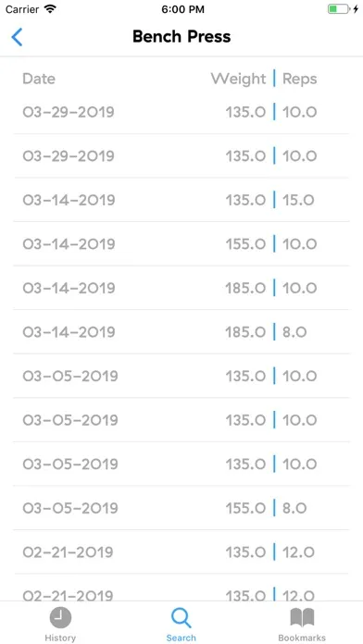This screenshot has width=363, height=644.
Task: Open the 03-14-2019 row with 185.0 and 8.0
Action: point(181,332)
